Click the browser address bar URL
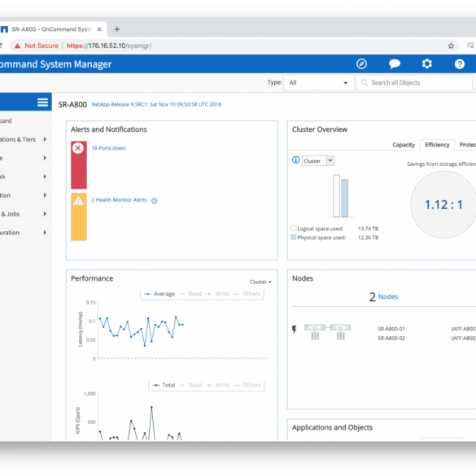The image size is (476, 476). [109, 46]
